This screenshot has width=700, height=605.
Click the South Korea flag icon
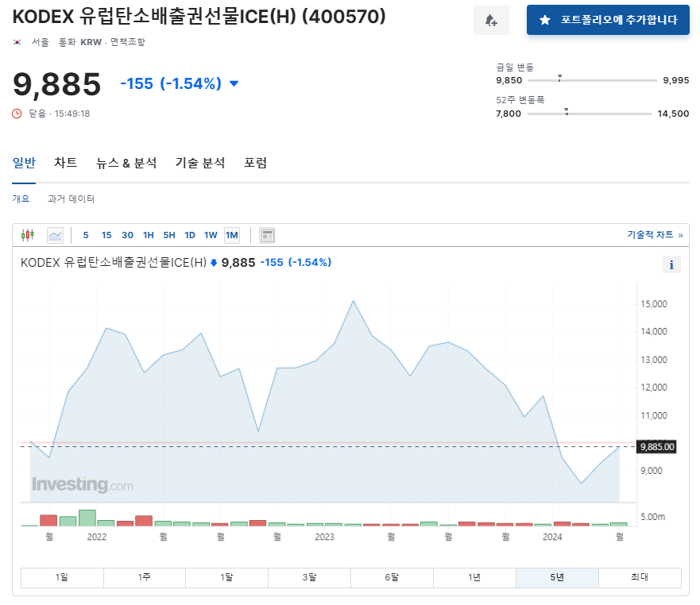click(17, 42)
